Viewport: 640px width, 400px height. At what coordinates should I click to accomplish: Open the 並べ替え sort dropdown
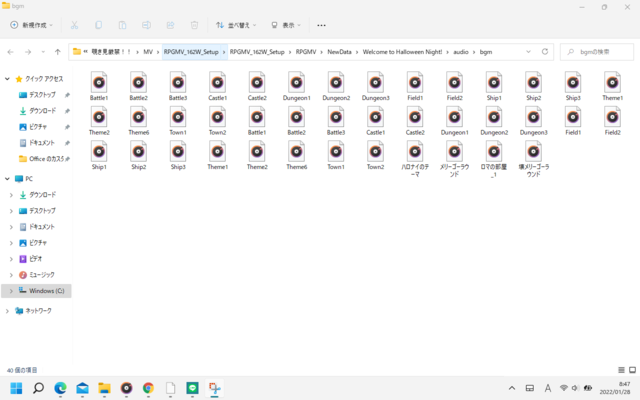pyautogui.click(x=236, y=25)
